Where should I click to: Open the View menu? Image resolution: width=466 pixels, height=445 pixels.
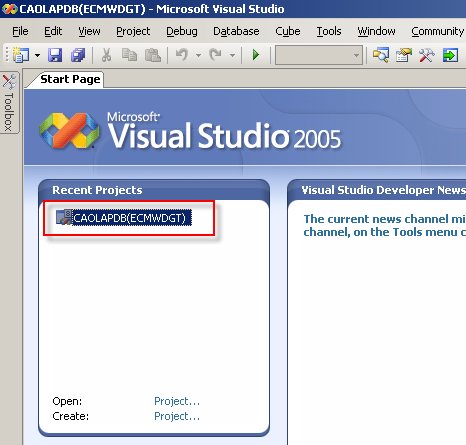pos(89,31)
